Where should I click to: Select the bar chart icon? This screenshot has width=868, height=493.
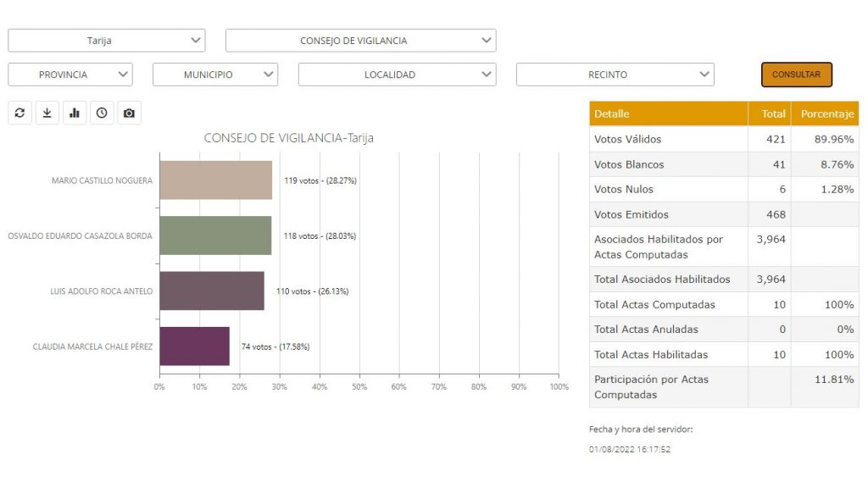(x=75, y=113)
